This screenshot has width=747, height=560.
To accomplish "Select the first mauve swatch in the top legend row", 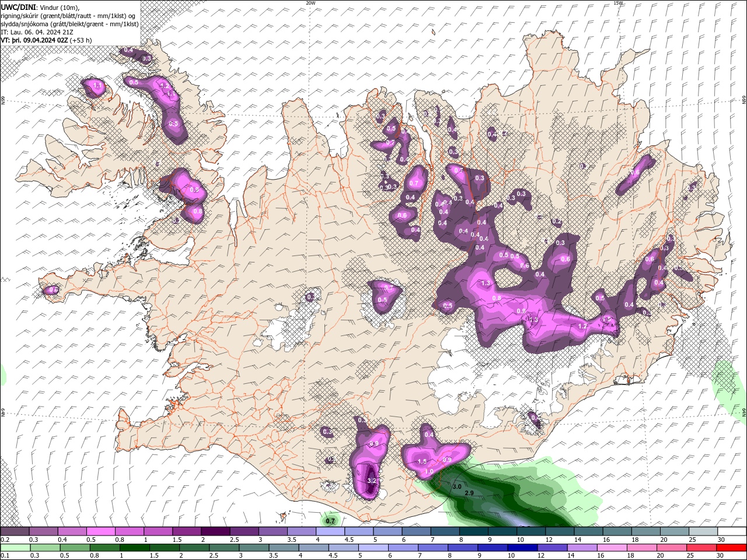I will coord(15,531).
